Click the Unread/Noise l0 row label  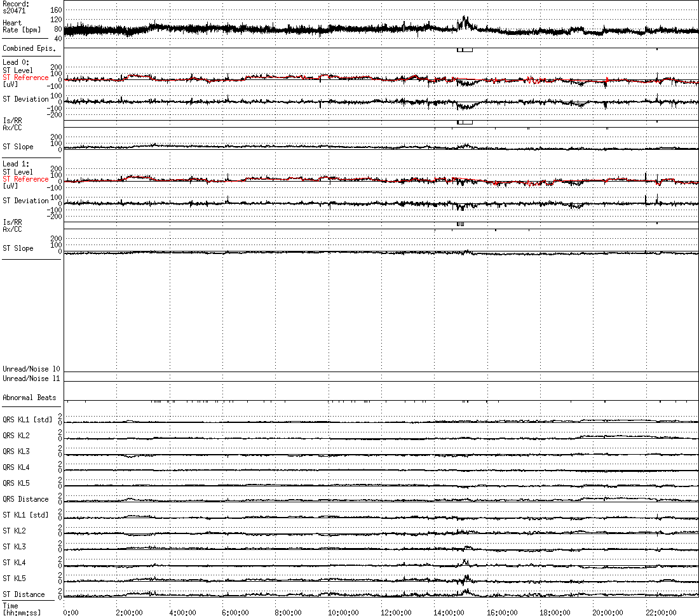31,369
